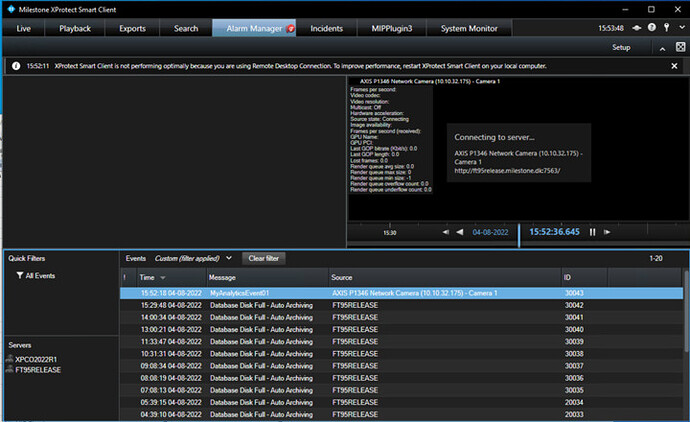
Task: Click the Milestone XProtect logo in title bar
Action: 11,9
